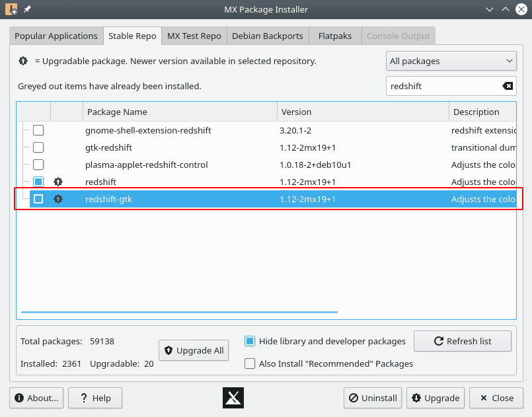
Task: Check the redshift-gtk package checkbox
Action: 38,199
